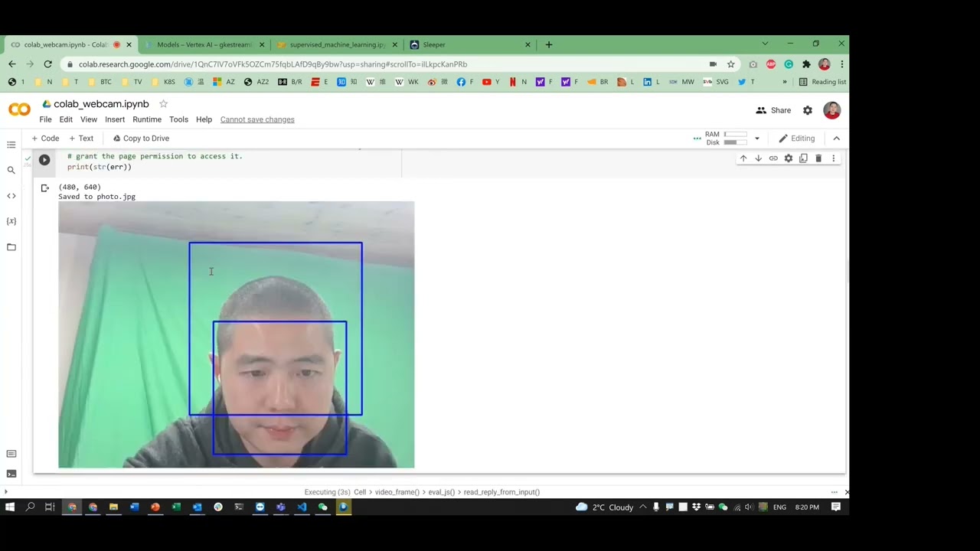The image size is (980, 551).
Task: Clear the cell output icon
Action: coord(45,188)
